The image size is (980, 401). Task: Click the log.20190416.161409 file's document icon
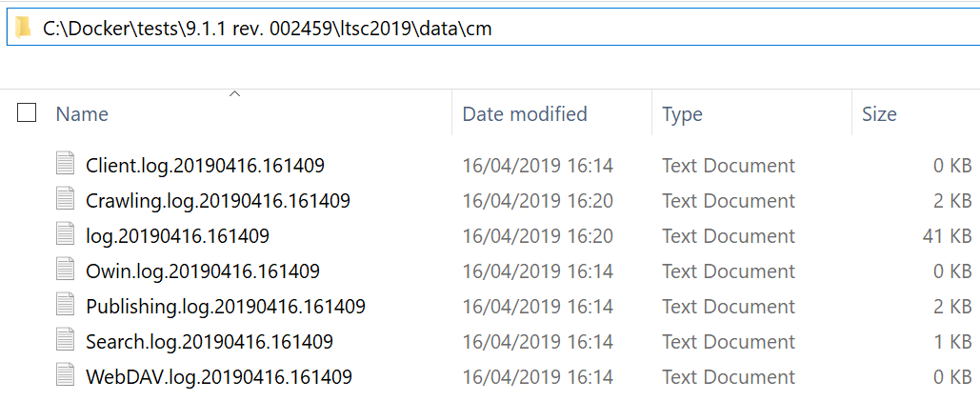click(66, 235)
